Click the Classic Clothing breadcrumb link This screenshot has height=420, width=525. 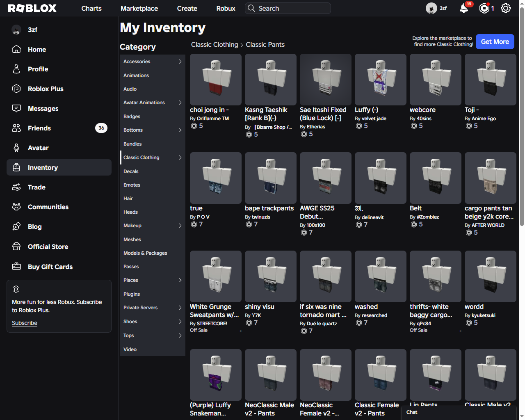point(215,45)
